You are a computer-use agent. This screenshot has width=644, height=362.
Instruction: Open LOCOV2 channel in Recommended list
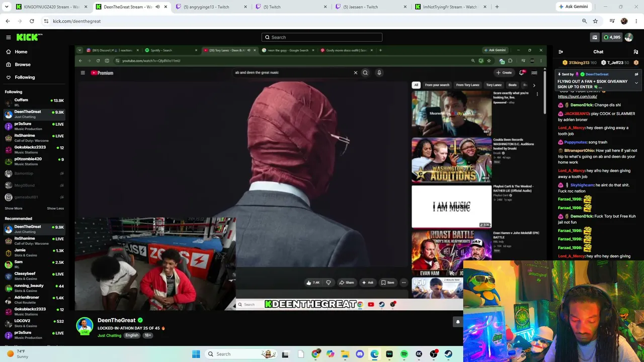point(34,323)
